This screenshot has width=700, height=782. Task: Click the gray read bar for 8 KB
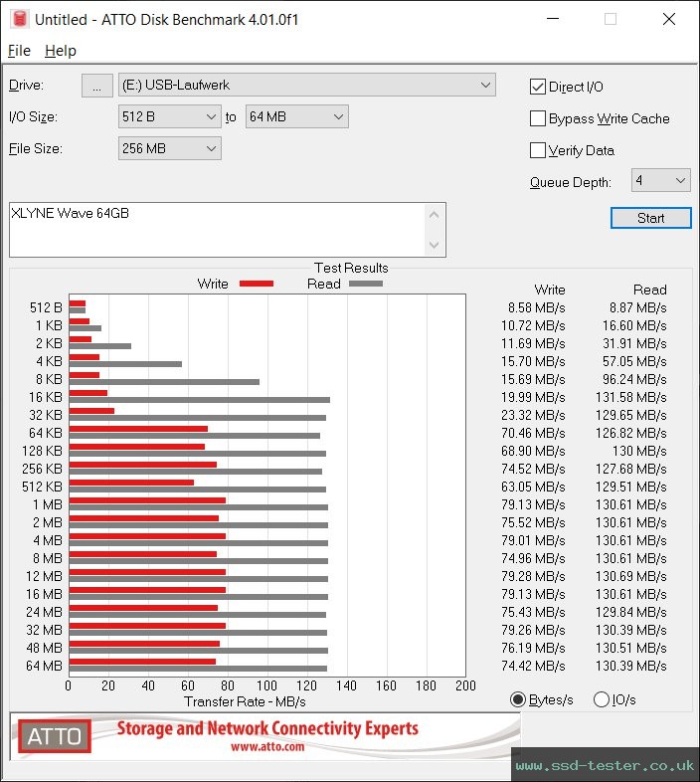[164, 382]
